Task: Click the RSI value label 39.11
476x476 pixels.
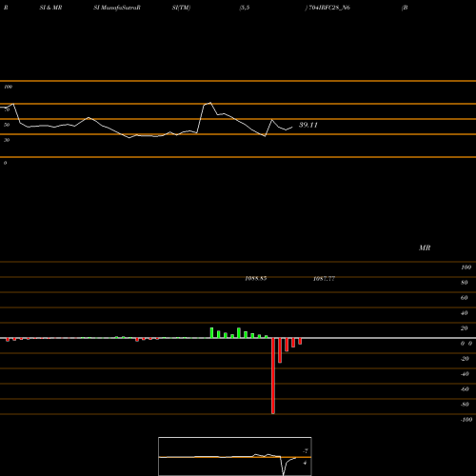Action: coord(308,125)
